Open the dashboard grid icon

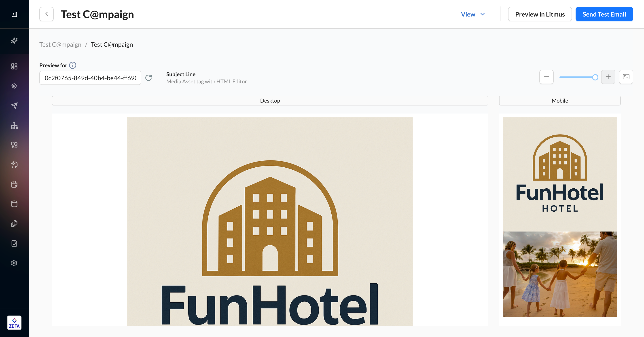(14, 66)
